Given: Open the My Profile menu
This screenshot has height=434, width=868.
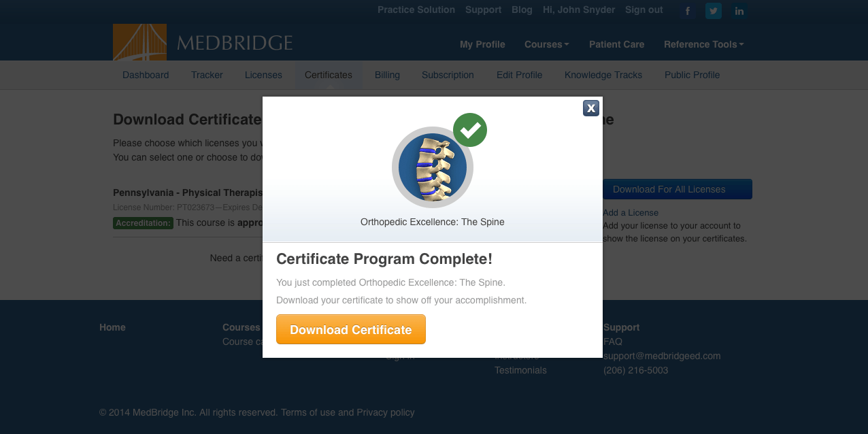Looking at the screenshot, I should [482, 44].
